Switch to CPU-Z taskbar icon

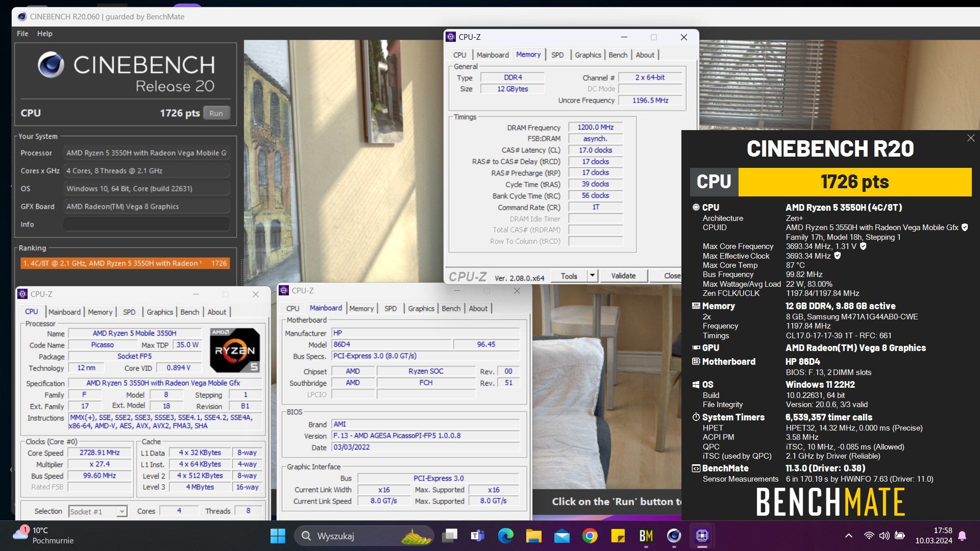(702, 536)
